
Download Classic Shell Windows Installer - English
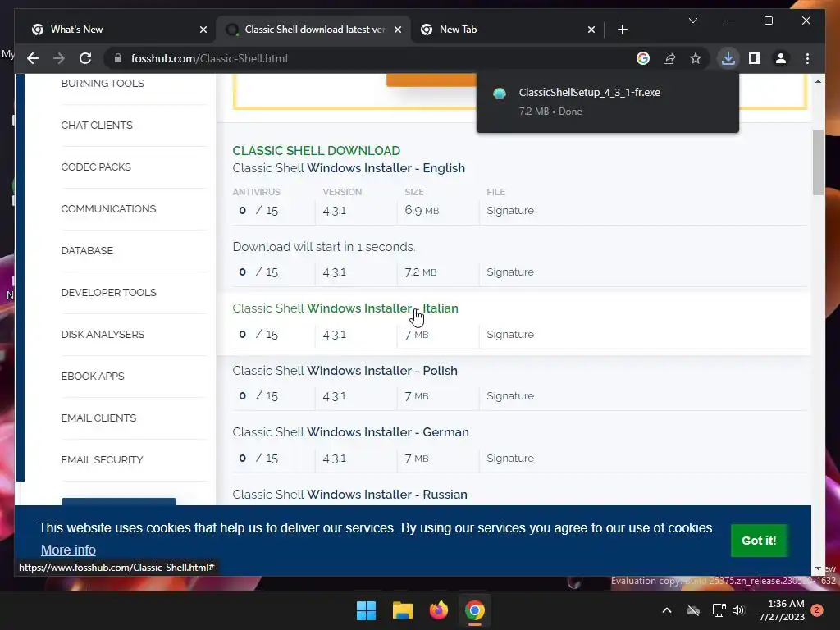coord(349,168)
